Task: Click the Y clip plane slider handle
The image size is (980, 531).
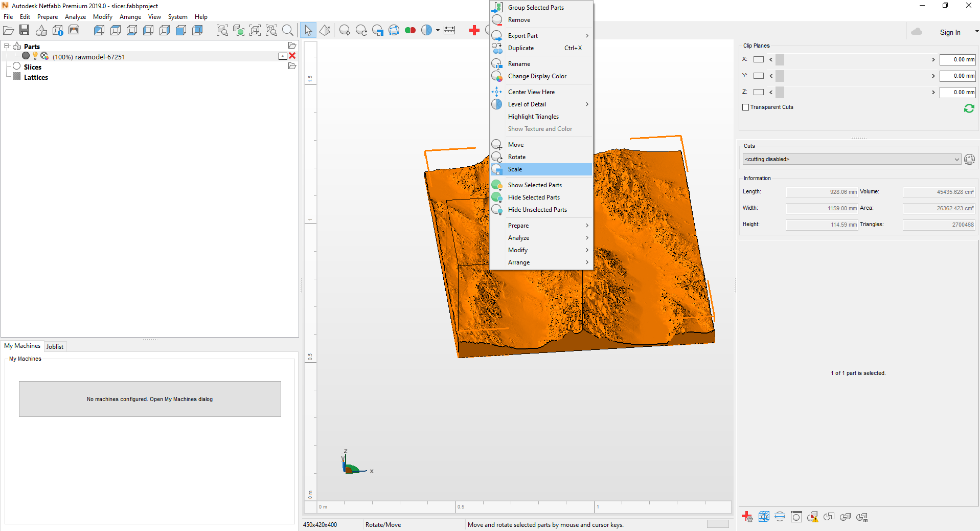Action: (780, 76)
